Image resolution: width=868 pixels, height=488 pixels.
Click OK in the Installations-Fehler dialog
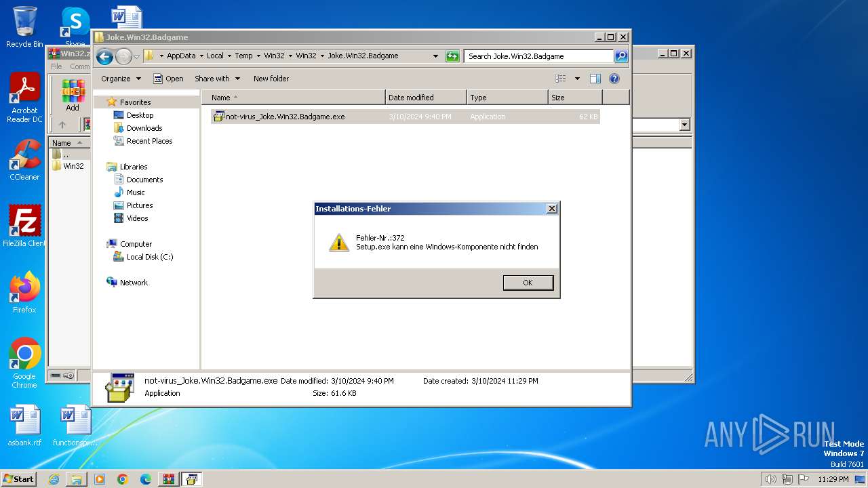click(x=528, y=283)
